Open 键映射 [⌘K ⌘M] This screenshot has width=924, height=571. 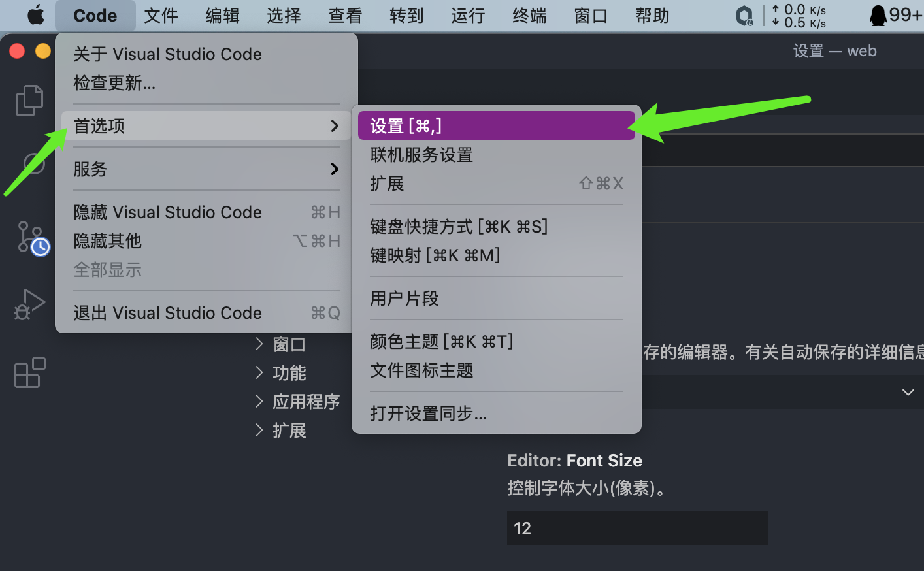[497, 255]
